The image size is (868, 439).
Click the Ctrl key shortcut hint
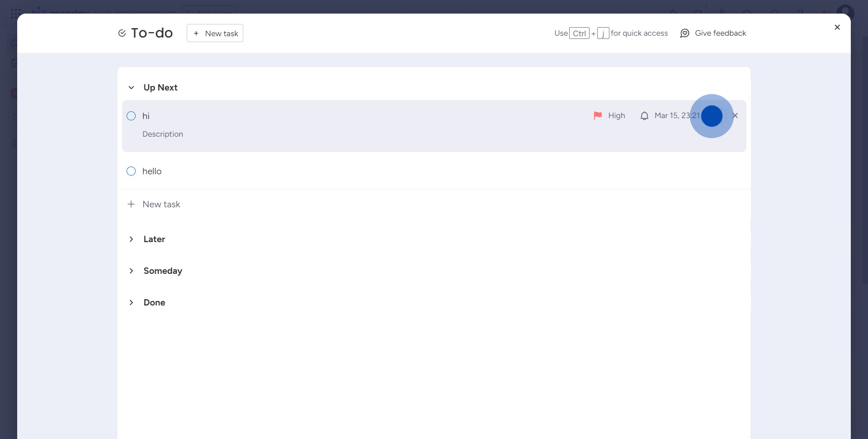click(579, 33)
